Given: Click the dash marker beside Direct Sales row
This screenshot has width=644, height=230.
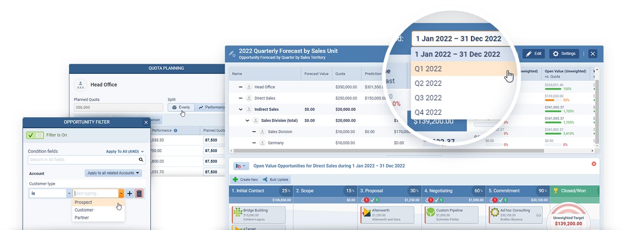Looking at the screenshot, I should coord(241,98).
